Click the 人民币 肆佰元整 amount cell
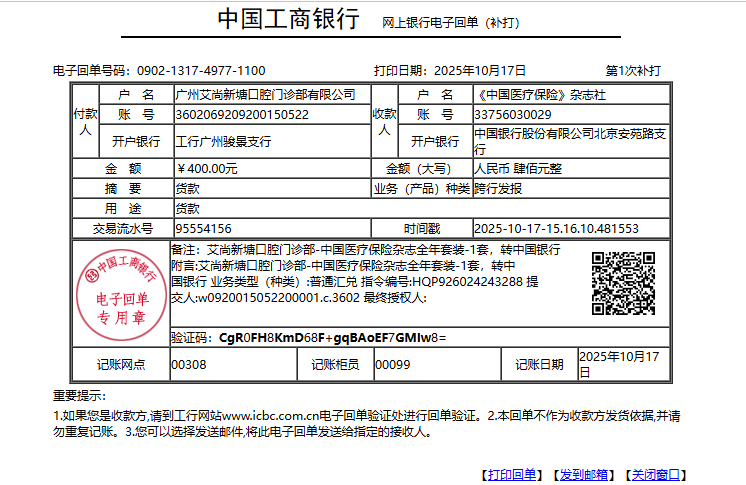 pyautogui.click(x=518, y=168)
